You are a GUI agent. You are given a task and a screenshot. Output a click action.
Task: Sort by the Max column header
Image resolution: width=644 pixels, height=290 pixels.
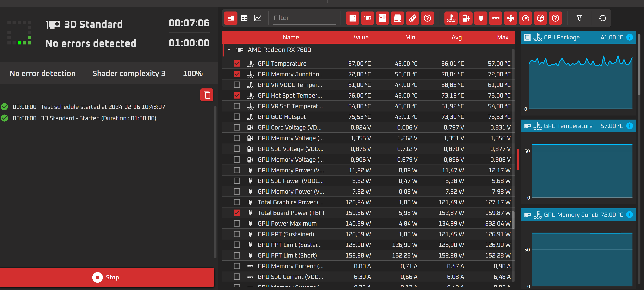tap(503, 37)
